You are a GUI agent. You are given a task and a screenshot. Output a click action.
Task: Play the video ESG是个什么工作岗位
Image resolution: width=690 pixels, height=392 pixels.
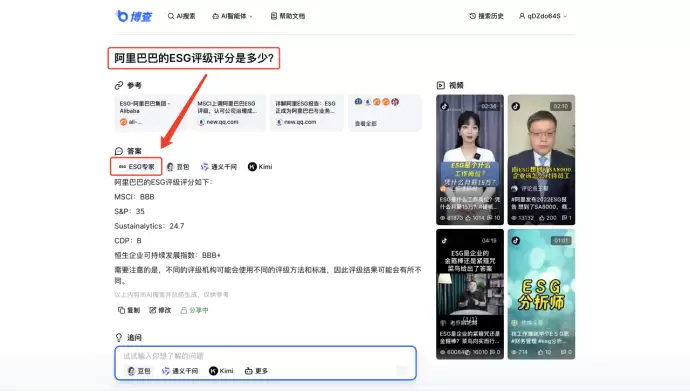tap(470, 160)
